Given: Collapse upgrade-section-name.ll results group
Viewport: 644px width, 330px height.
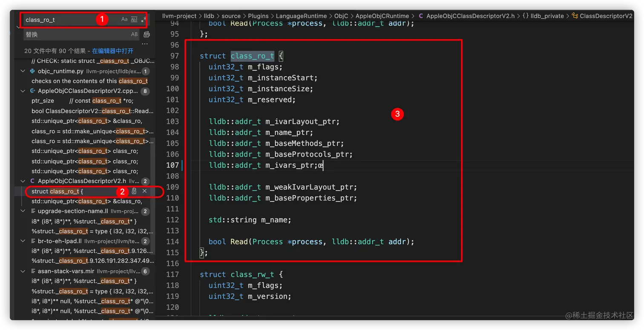Looking at the screenshot, I should coord(23,211).
